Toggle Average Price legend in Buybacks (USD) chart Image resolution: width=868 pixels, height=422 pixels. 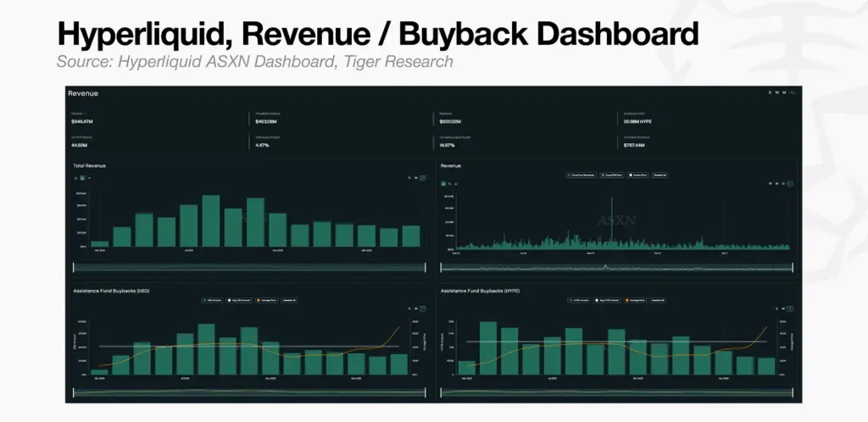coord(267,300)
